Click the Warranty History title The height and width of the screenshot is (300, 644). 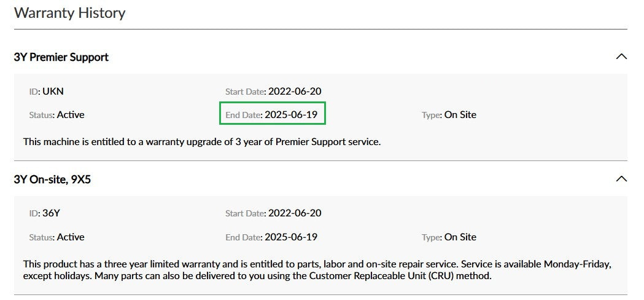tap(69, 13)
